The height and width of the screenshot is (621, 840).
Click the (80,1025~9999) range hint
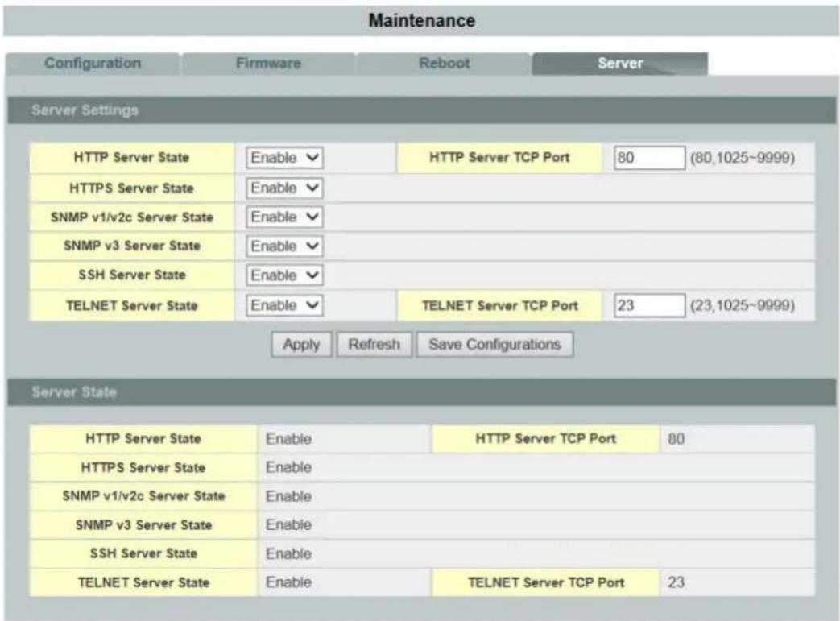(742, 158)
